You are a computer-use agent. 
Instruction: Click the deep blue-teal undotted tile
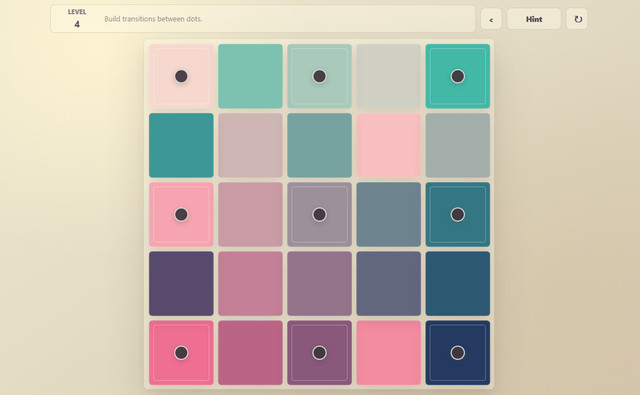tap(458, 284)
